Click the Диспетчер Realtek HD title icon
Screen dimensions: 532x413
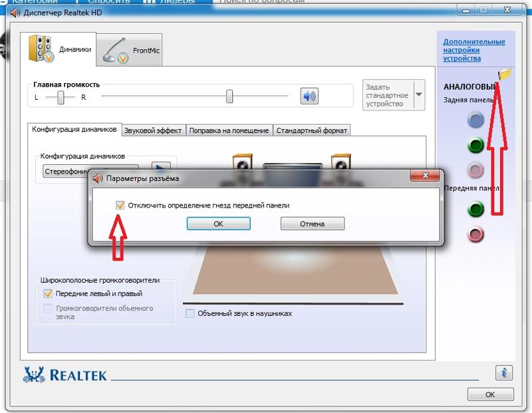point(15,13)
